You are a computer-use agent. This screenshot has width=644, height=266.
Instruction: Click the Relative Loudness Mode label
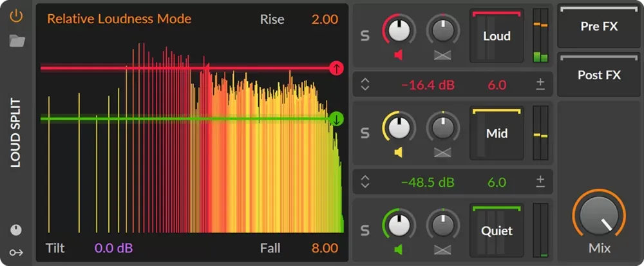click(119, 19)
